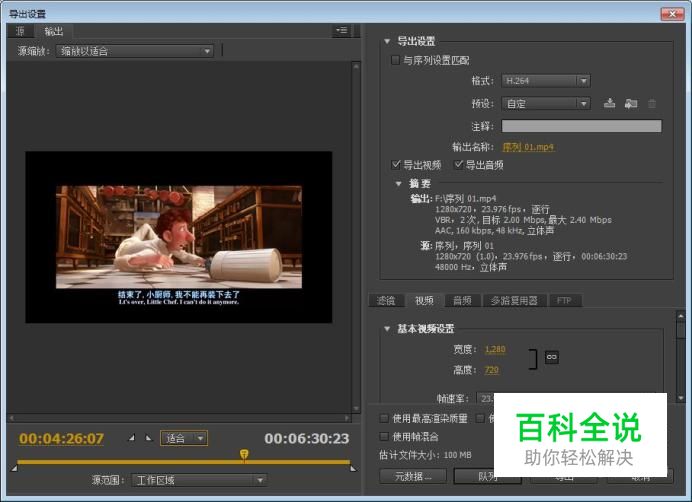Click the preview vertical scrollbar up arrow

coord(356,66)
